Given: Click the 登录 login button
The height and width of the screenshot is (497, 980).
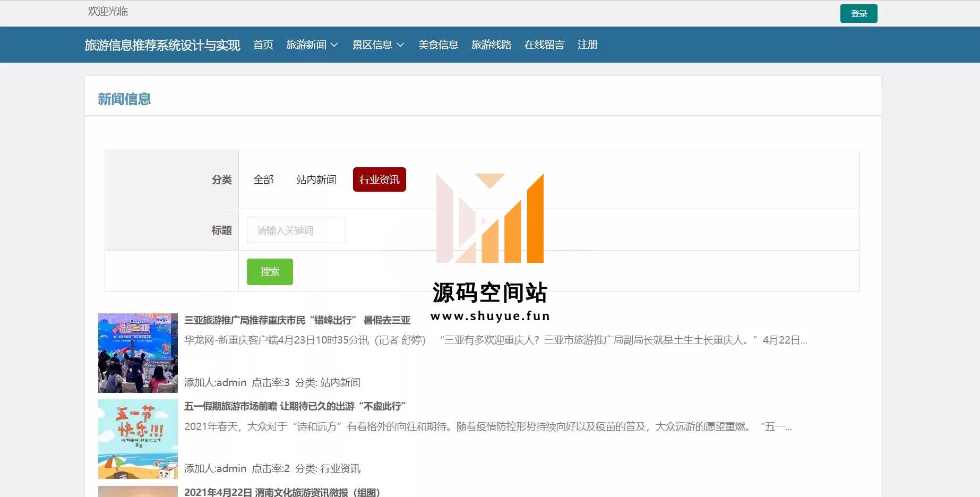Looking at the screenshot, I should pos(858,14).
